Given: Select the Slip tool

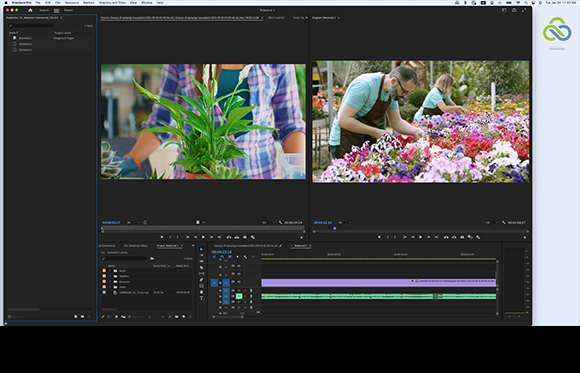Looking at the screenshot, I should [202, 273].
